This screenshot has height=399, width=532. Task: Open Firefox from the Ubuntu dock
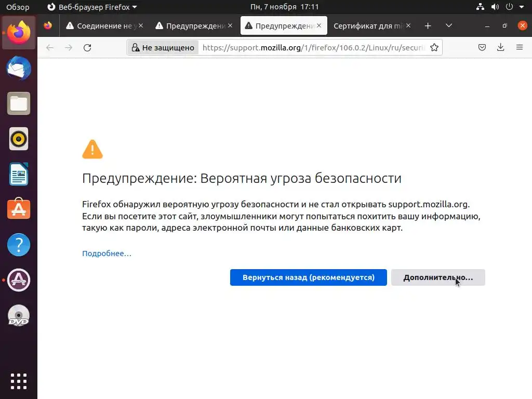coord(19,33)
